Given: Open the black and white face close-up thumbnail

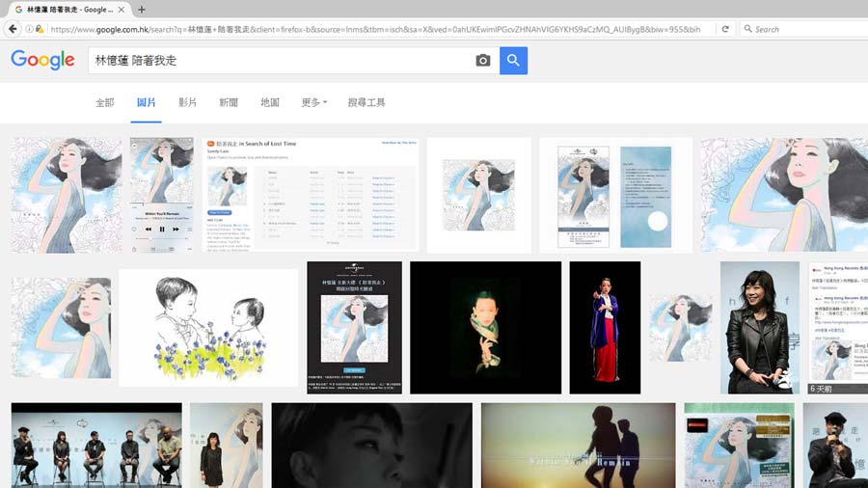Looking at the screenshot, I should (x=372, y=446).
